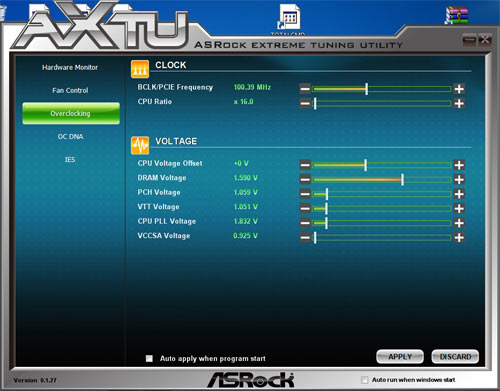The height and width of the screenshot is (391, 500).
Task: Reduce DRAM Voltage with minus icon
Action: (x=305, y=179)
